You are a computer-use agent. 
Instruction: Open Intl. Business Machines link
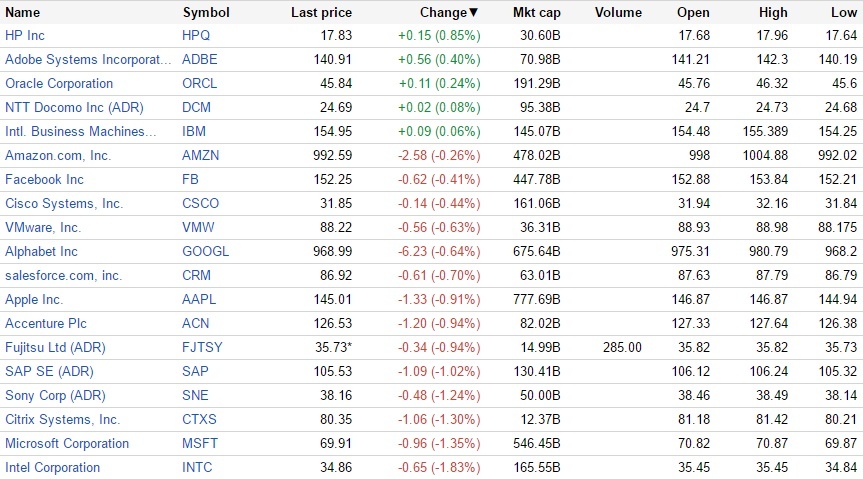81,131
